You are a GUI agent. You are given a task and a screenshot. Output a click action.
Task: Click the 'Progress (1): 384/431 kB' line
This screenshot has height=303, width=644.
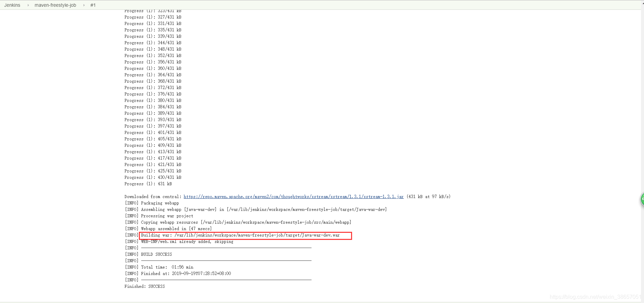pos(153,107)
